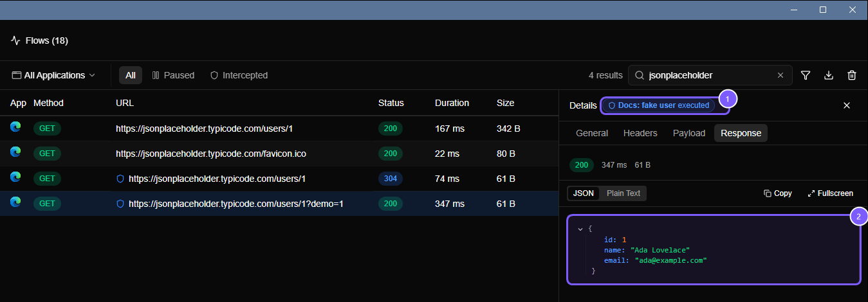
Task: Click the "Ada Lovelace" name value
Action: (x=660, y=250)
